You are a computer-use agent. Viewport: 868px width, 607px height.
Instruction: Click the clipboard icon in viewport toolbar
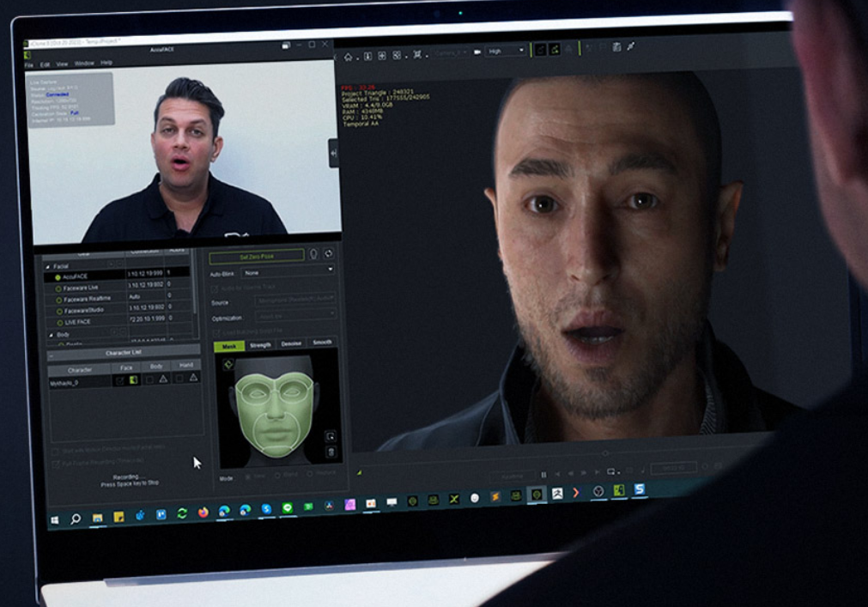pos(616,47)
